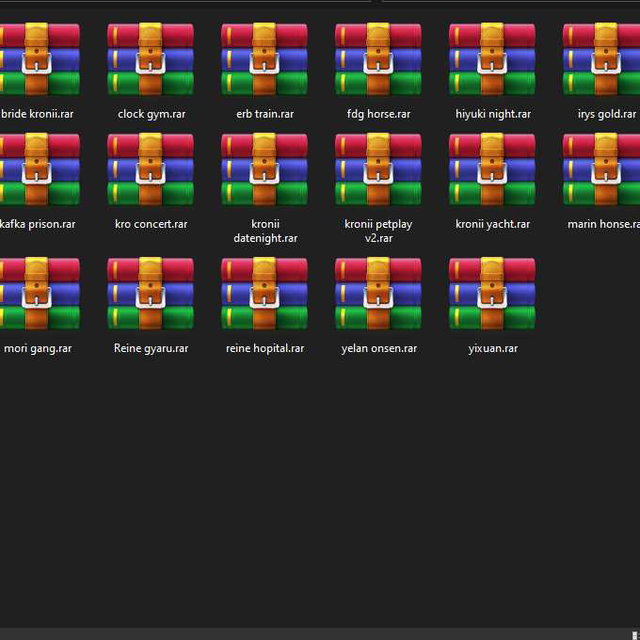The width and height of the screenshot is (640, 640).
Task: Select the yelan onsen.rar archive icon
Action: (378, 294)
